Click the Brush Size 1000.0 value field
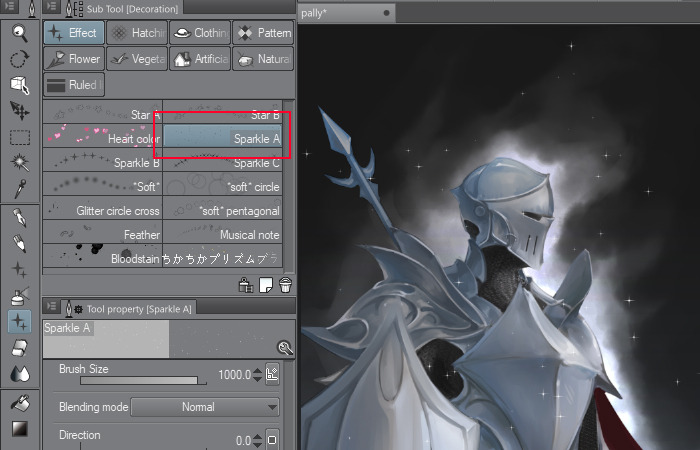This screenshot has height=450, width=700. point(234,375)
